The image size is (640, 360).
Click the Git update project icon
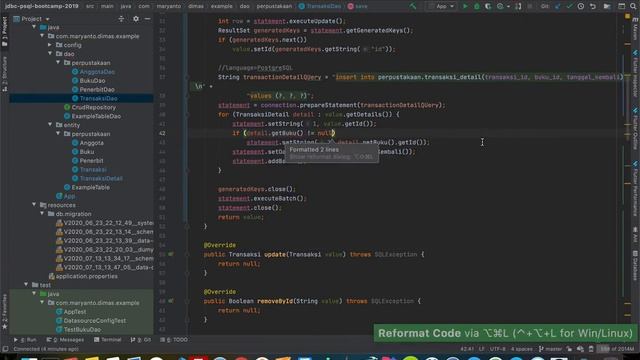pyautogui.click(x=558, y=6)
